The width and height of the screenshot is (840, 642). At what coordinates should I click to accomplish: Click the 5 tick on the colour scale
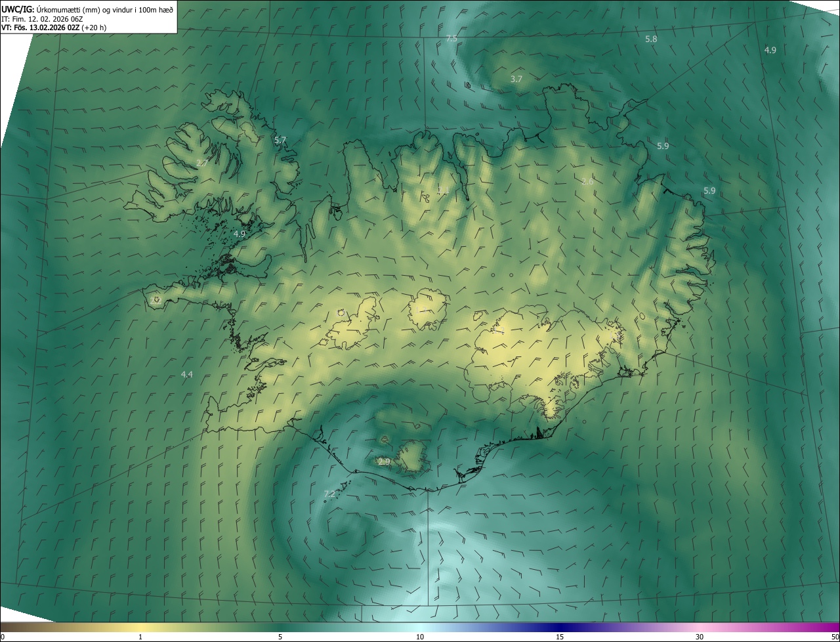pos(280,637)
